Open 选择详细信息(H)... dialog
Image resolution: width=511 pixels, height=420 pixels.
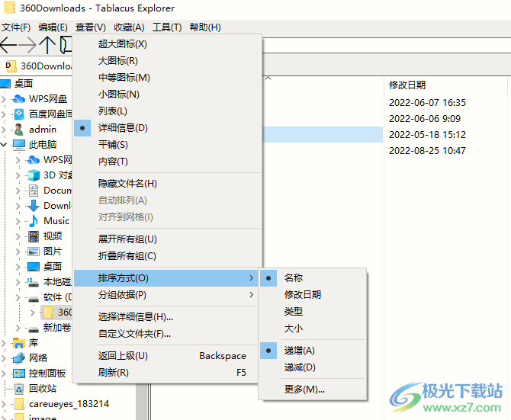click(166, 317)
